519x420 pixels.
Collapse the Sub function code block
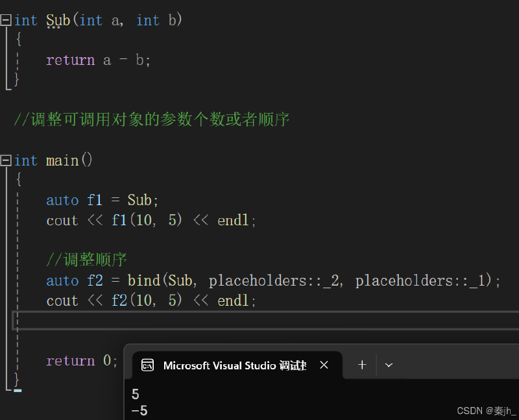point(6,20)
